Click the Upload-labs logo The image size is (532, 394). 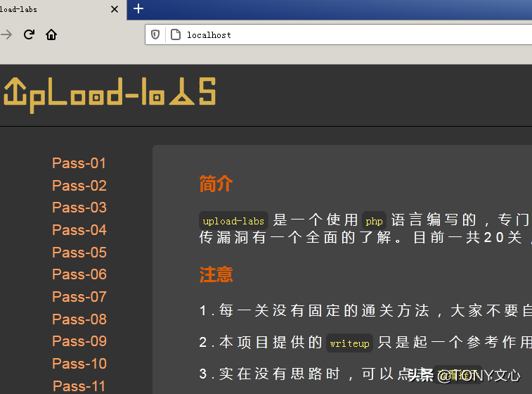(110, 95)
